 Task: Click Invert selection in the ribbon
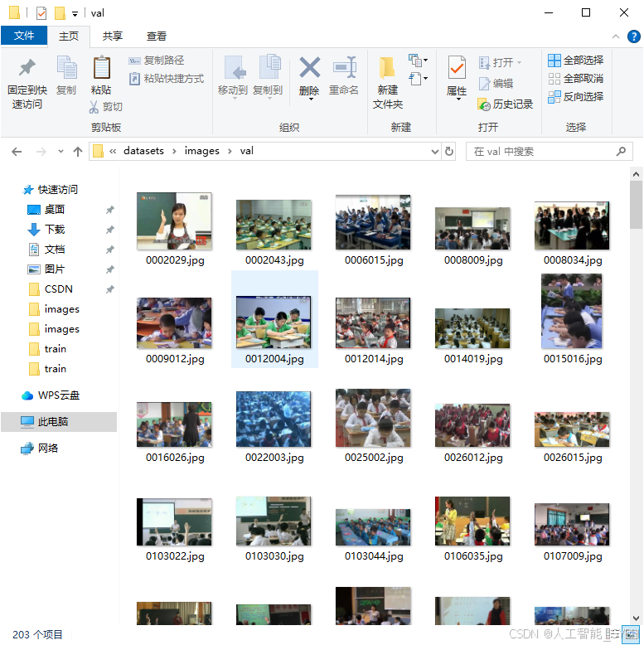coord(576,97)
